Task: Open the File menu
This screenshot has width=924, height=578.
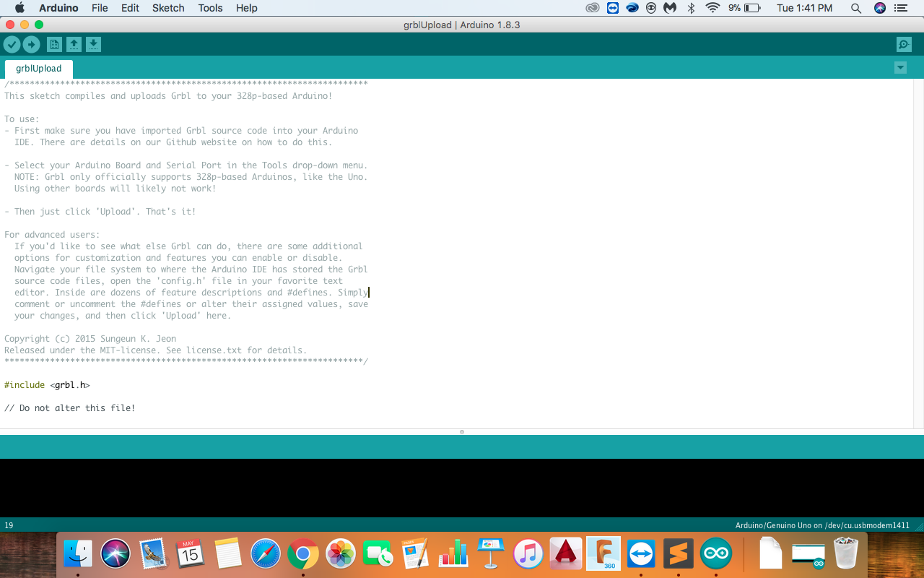Action: click(x=100, y=8)
